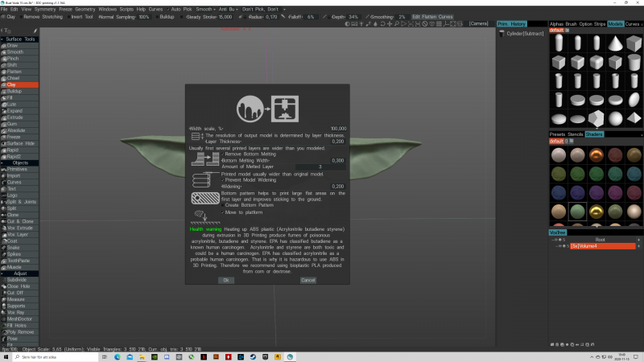Collapse the Objects tools section header
The height and width of the screenshot is (362, 644).
(x=21, y=162)
